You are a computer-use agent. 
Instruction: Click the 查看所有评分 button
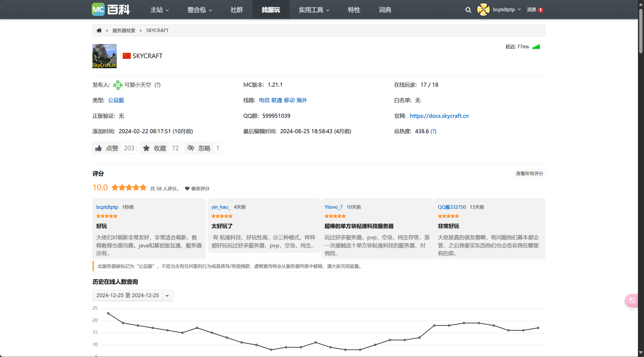pyautogui.click(x=529, y=174)
